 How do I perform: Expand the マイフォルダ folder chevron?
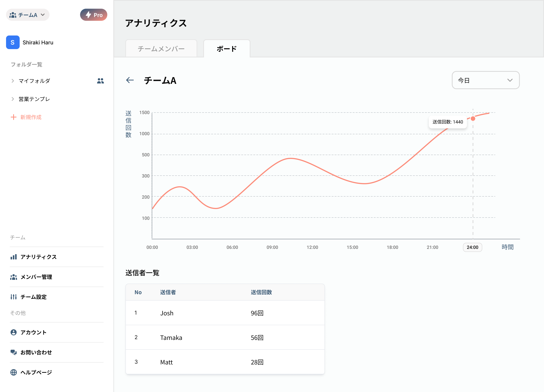point(13,81)
